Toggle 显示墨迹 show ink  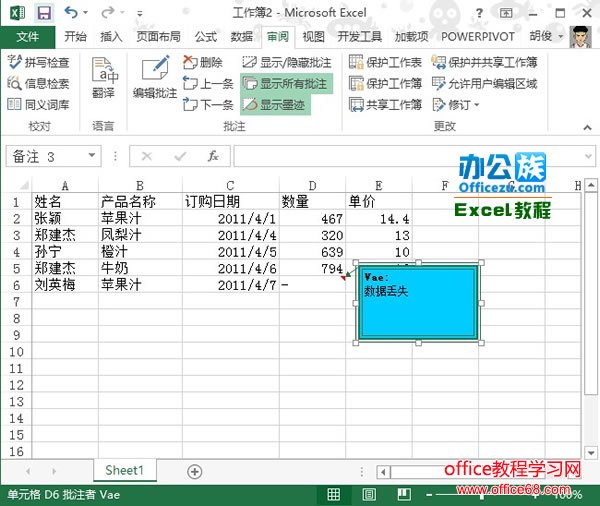275,104
